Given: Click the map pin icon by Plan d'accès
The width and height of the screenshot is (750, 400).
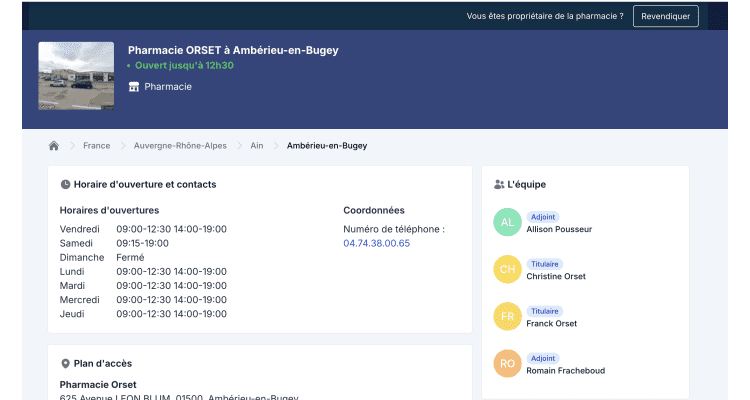Looking at the screenshot, I should tap(66, 364).
